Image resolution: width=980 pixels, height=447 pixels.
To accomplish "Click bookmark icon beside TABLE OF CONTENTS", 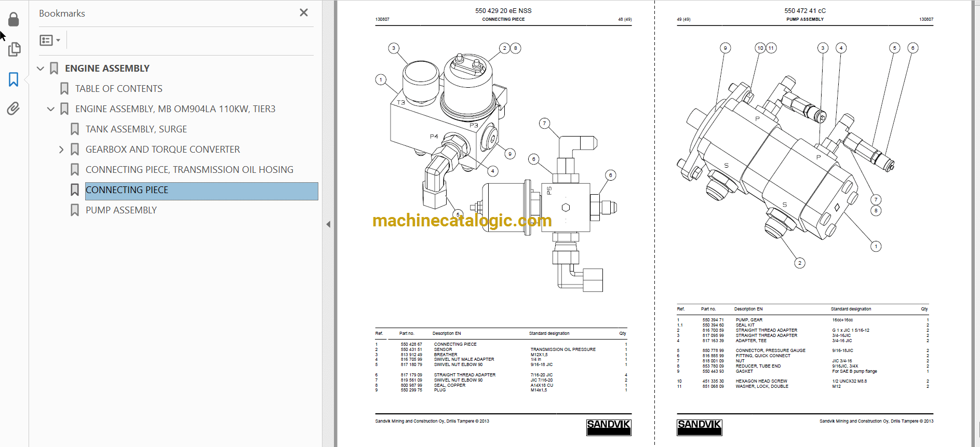I will tap(64, 89).
